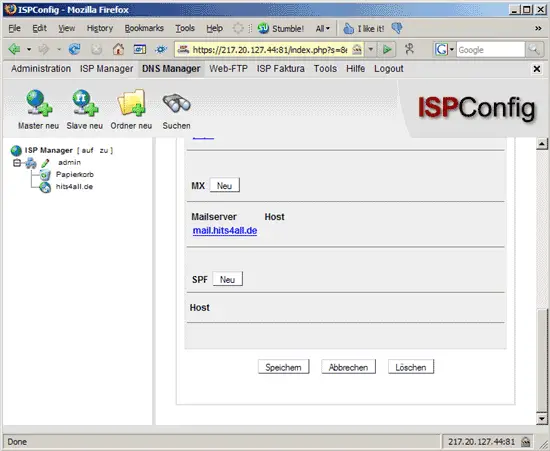Click the Firefox reload button
Screen dimensions: 550x451
coord(74,49)
